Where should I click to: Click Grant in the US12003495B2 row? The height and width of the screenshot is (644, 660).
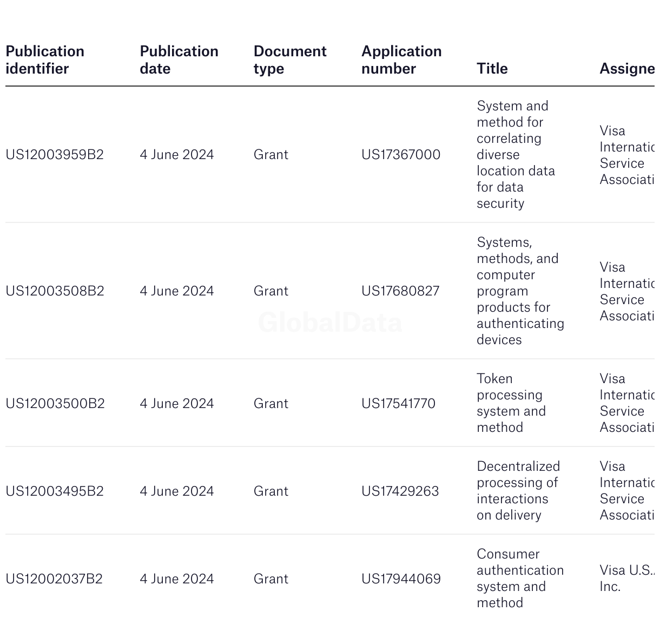click(x=271, y=491)
